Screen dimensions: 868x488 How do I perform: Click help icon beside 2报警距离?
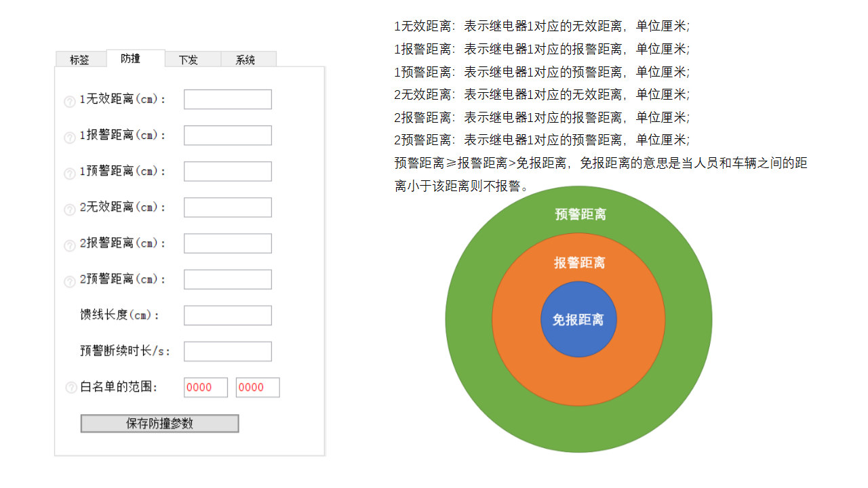[x=69, y=246]
